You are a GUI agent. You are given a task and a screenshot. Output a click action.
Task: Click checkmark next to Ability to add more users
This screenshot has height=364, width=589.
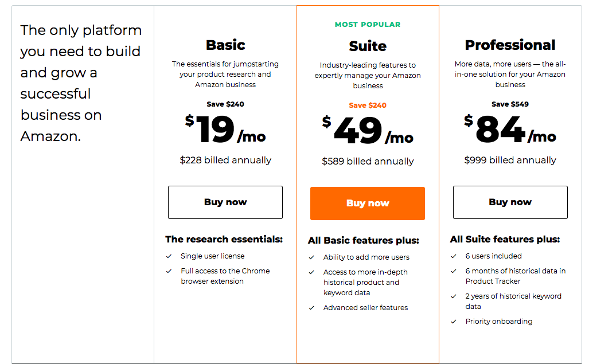point(311,257)
